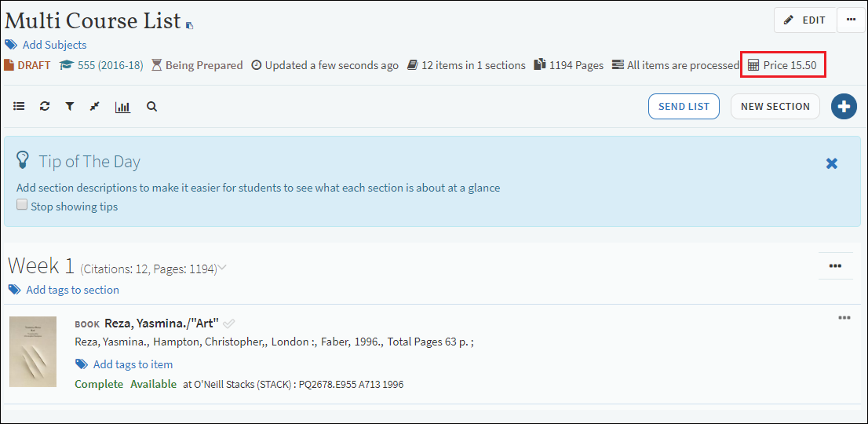
Task: Check the Stop showing tips checkbox
Action: point(22,206)
